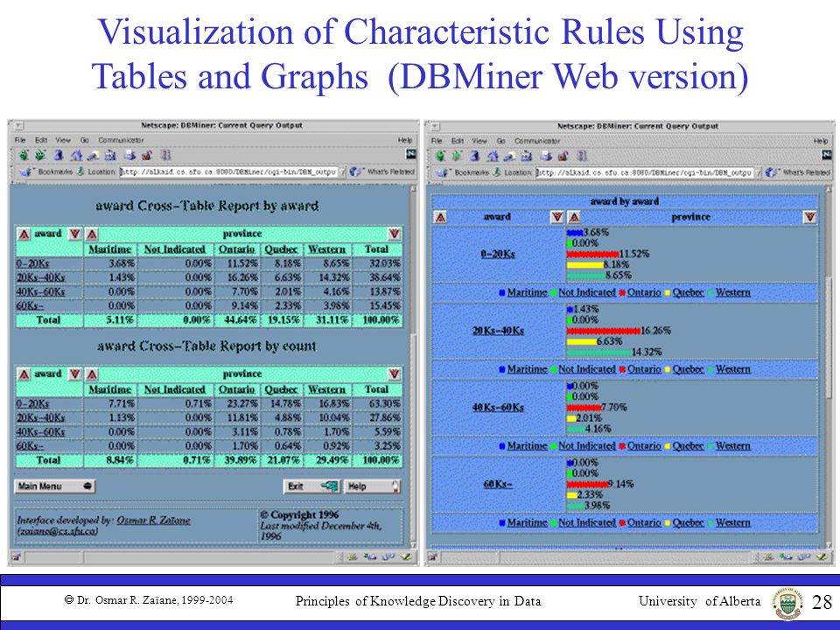Open Osmar R. Zaïane author link

pyautogui.click(x=153, y=520)
